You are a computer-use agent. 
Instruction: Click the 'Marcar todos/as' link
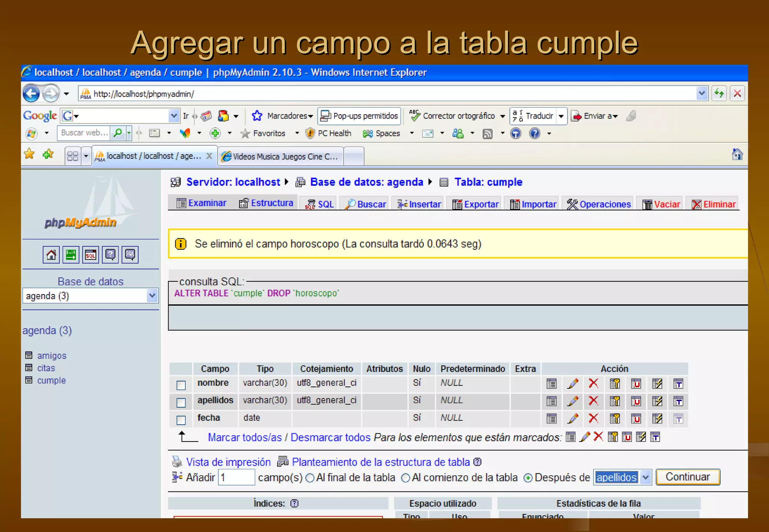pos(244,437)
